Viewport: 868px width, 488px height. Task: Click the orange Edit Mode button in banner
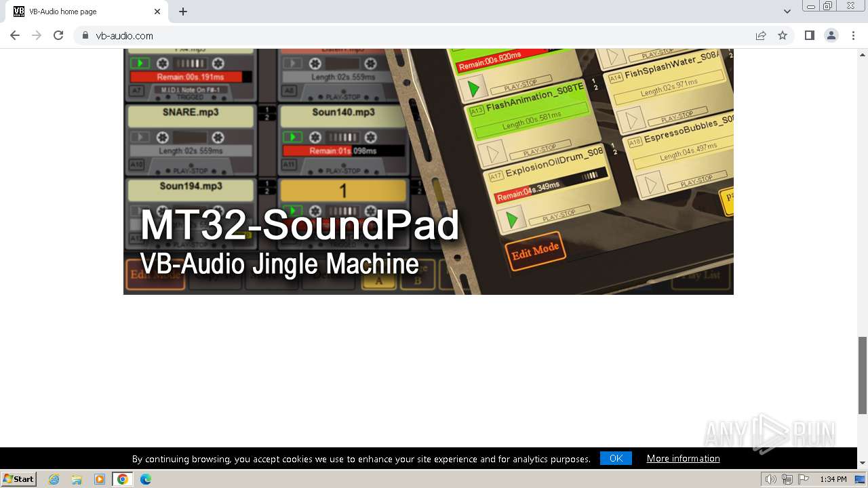[535, 251]
